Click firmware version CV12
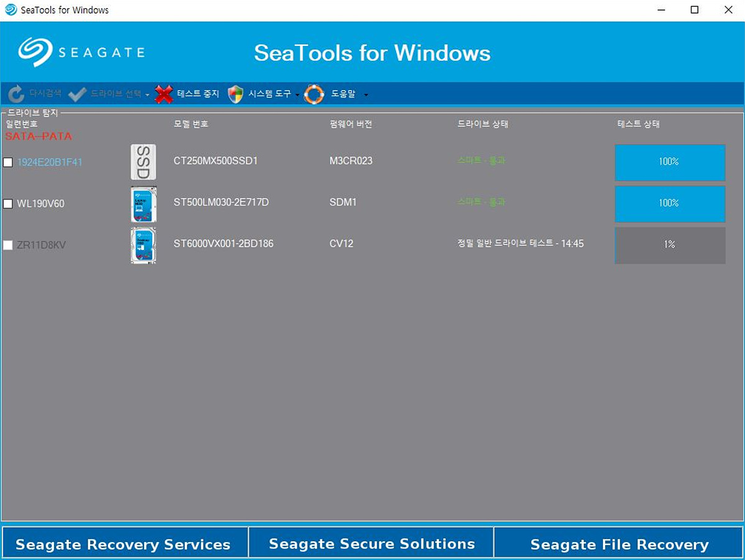Screen dimensions: 745x560 [x=341, y=244]
